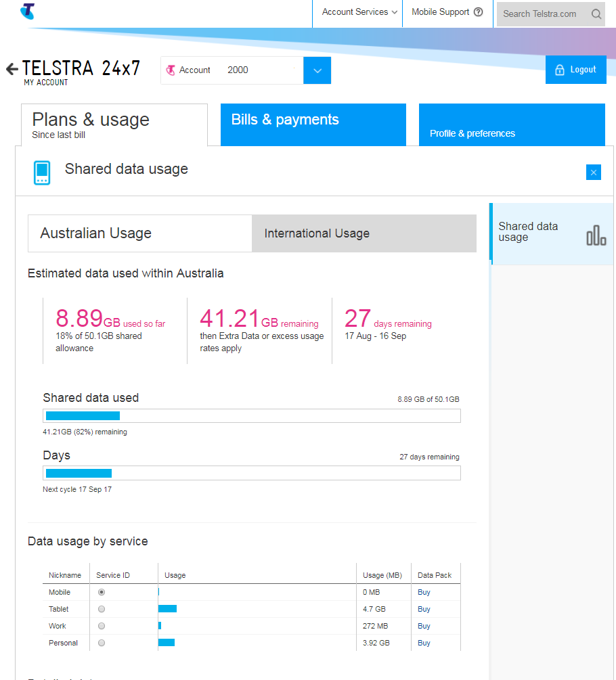
Task: Select the Tablet service radio button
Action: click(x=102, y=609)
